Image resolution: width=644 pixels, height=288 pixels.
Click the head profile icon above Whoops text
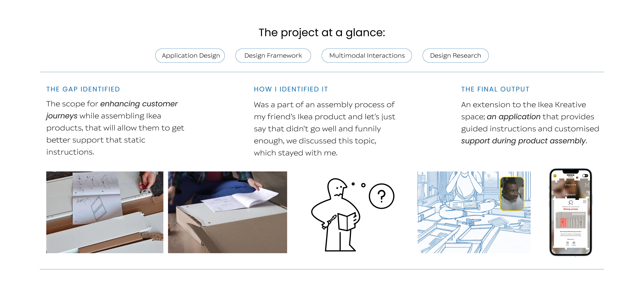(571, 203)
